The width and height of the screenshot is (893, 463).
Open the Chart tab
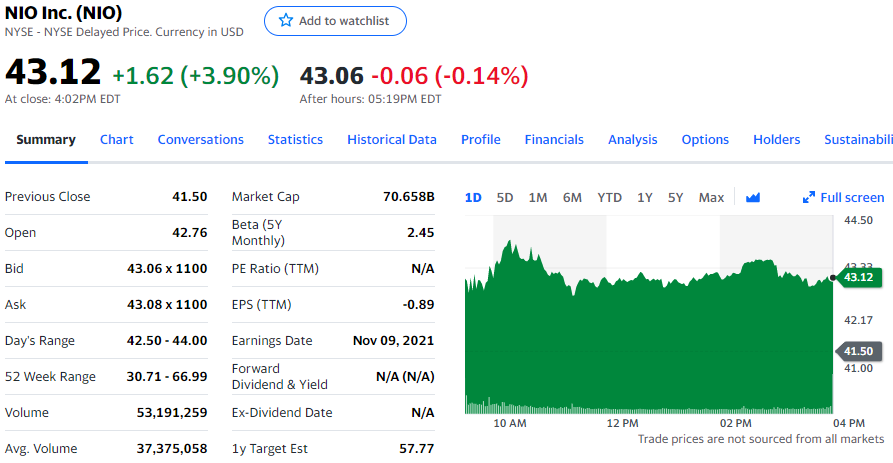coord(117,140)
